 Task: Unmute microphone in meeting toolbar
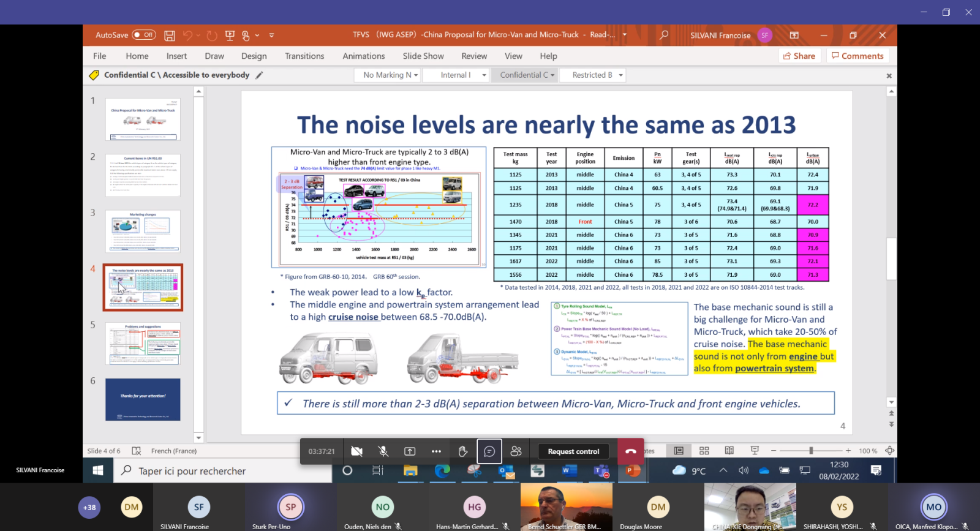(383, 451)
